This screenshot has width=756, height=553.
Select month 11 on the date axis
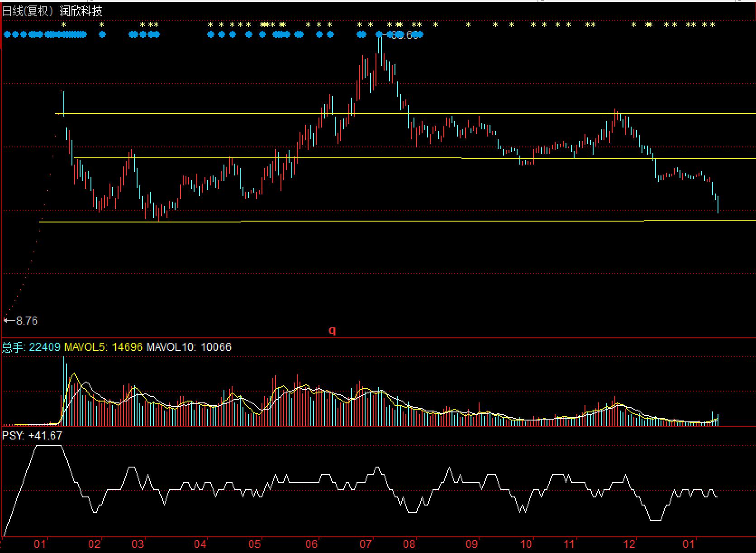pos(569,544)
